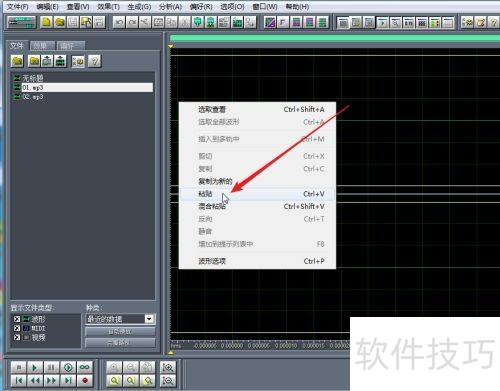Click the horizontal Zoom Out magnifier icon
The width and height of the screenshot is (500, 391).
pyautogui.click(x=131, y=367)
